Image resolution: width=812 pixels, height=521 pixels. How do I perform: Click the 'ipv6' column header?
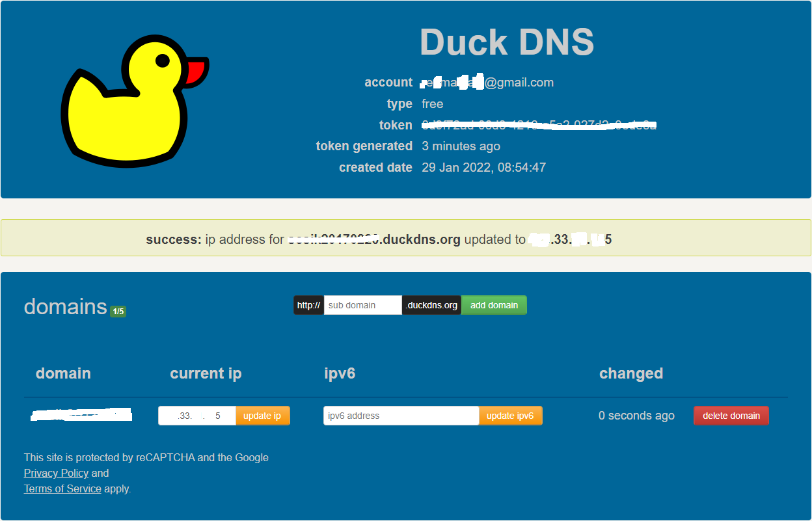(340, 374)
